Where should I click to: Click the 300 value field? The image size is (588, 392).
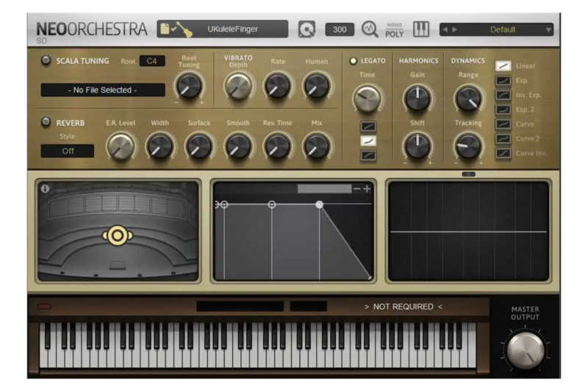pyautogui.click(x=340, y=29)
